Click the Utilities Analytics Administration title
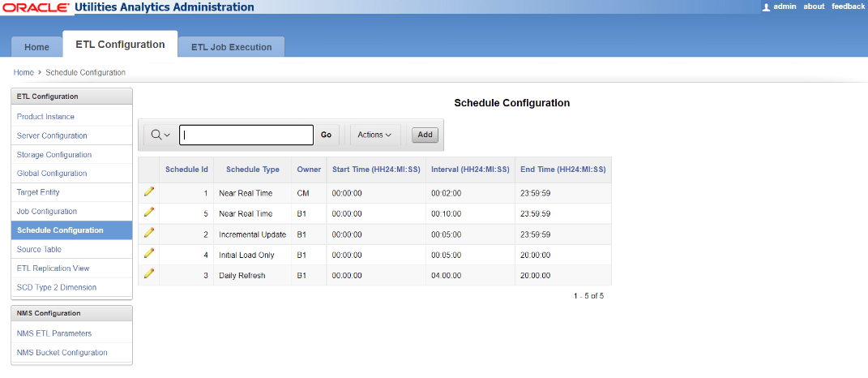The width and height of the screenshot is (868, 378). tap(164, 7)
